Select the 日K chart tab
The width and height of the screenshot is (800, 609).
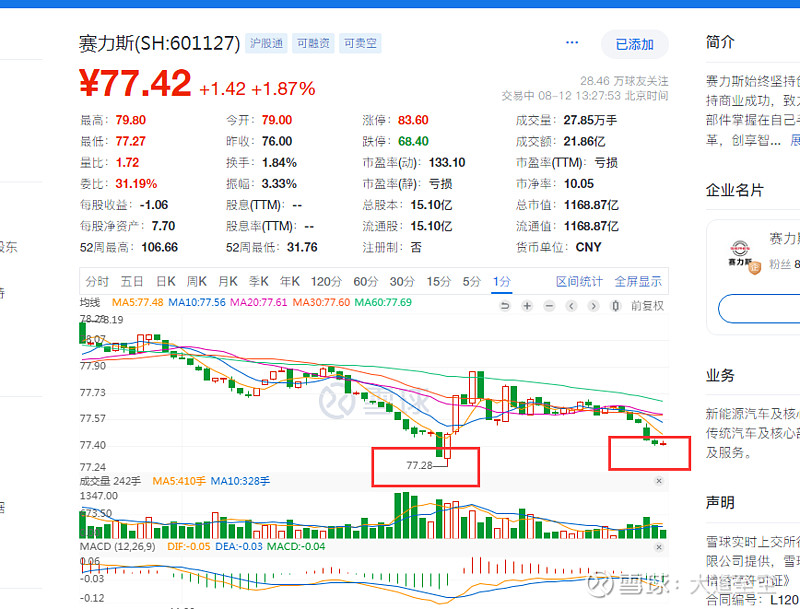(166, 282)
